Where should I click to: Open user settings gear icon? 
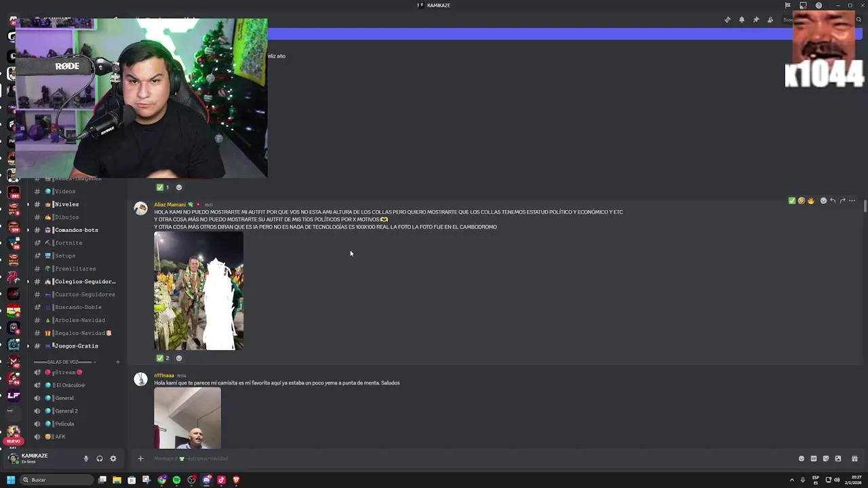pos(113,459)
